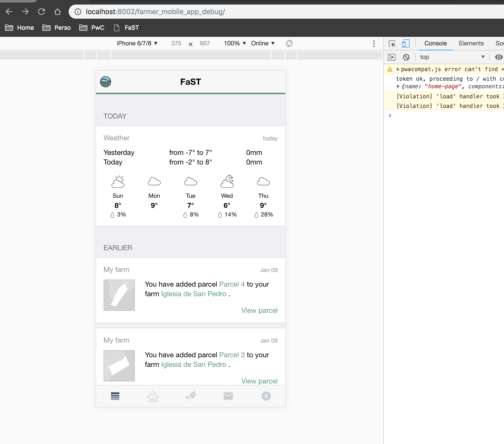504x444 pixels.
Task: Click the Parcel 3 map thumbnail
Action: point(119,366)
